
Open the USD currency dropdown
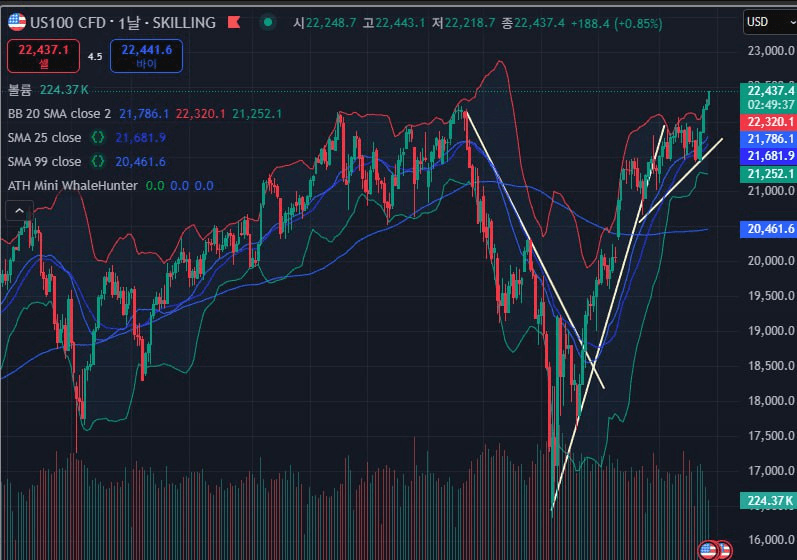(x=770, y=22)
